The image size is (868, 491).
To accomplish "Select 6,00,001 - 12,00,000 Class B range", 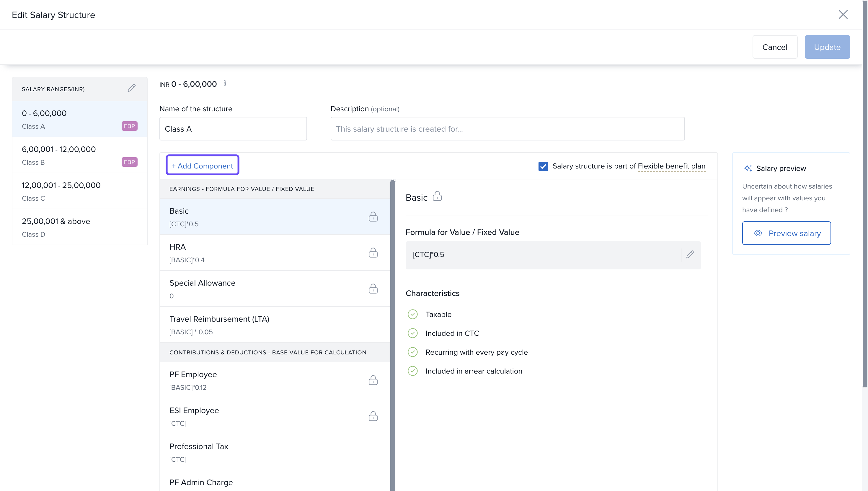I will coord(80,155).
